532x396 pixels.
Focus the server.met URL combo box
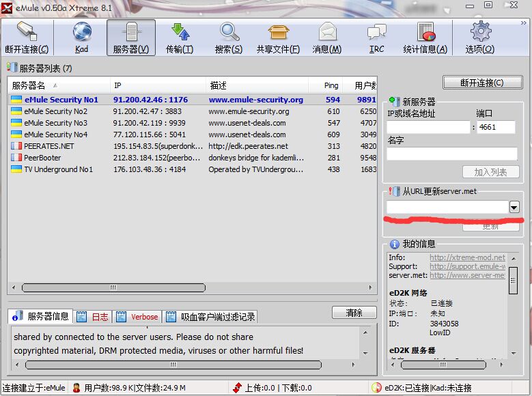click(447, 207)
